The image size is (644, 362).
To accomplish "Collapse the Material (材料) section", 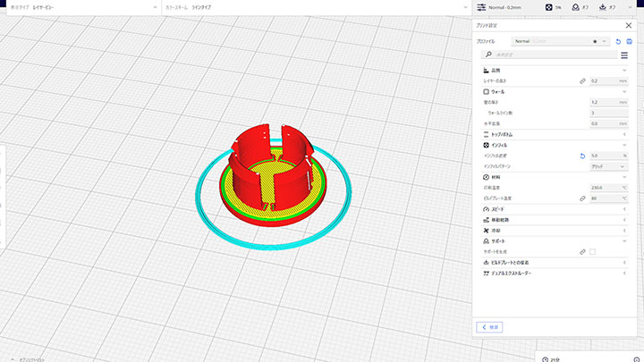I will click(554, 177).
